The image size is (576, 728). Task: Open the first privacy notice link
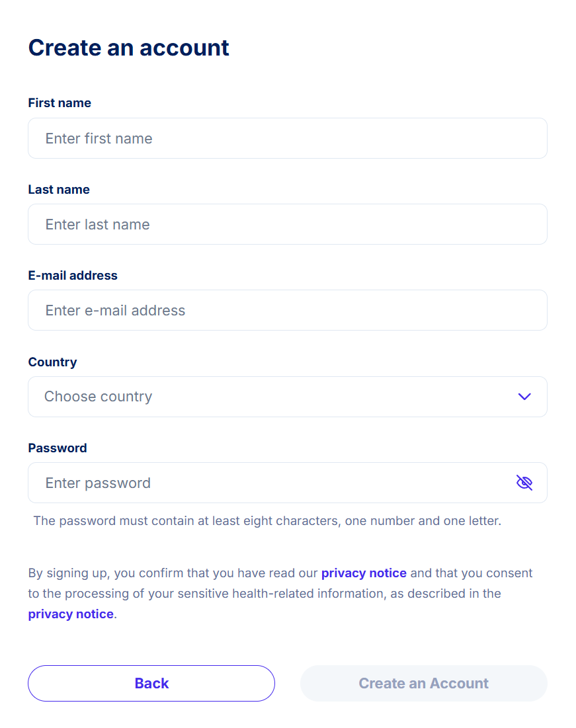click(x=364, y=573)
